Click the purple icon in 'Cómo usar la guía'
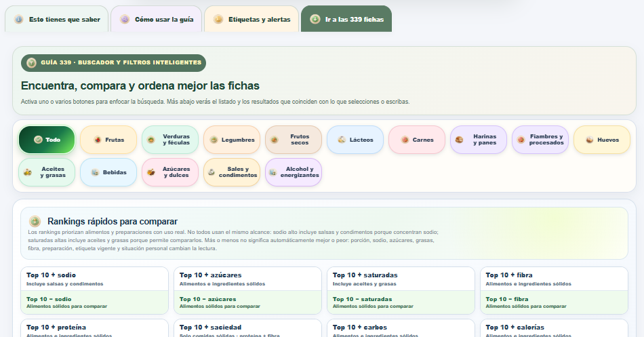Viewport: 644px width, 337px height. click(x=125, y=19)
